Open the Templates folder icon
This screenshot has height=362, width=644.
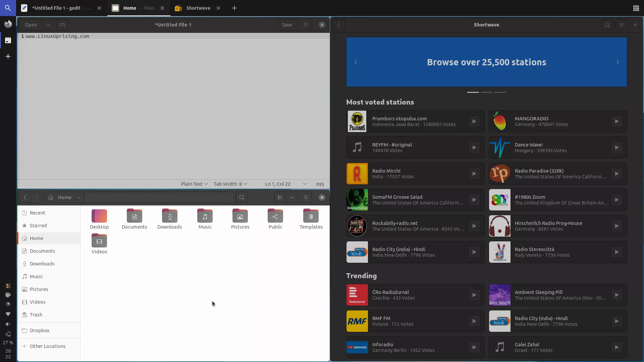(311, 216)
